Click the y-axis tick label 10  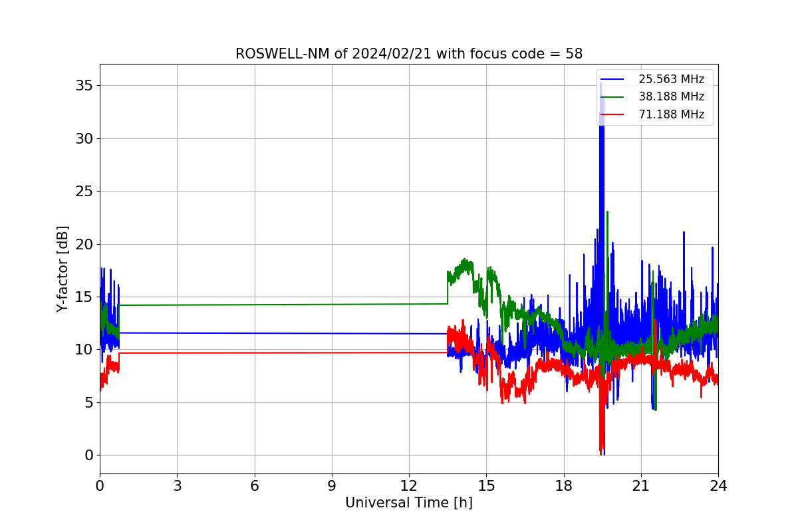pyautogui.click(x=84, y=350)
